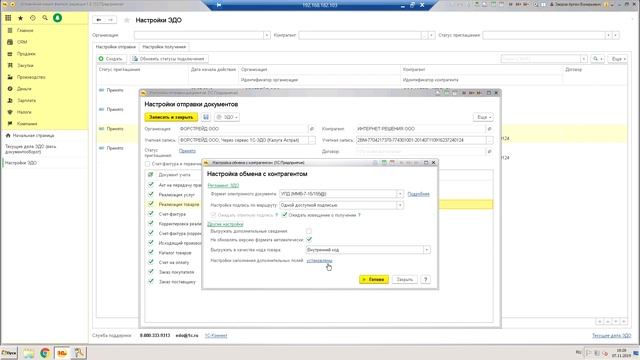The height and width of the screenshot is (360, 640).
Task: Click the green notifications bell icon
Action: 58,18
